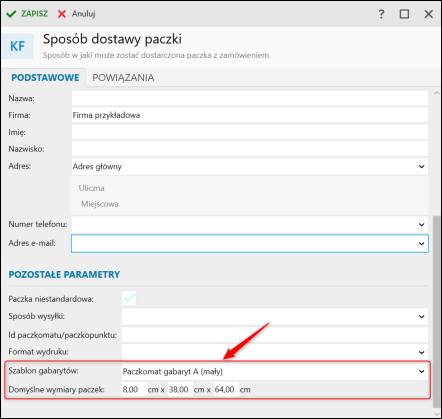Image resolution: width=442 pixels, height=419 pixels.
Task: Expand the Adres dropdown
Action: [421, 166]
